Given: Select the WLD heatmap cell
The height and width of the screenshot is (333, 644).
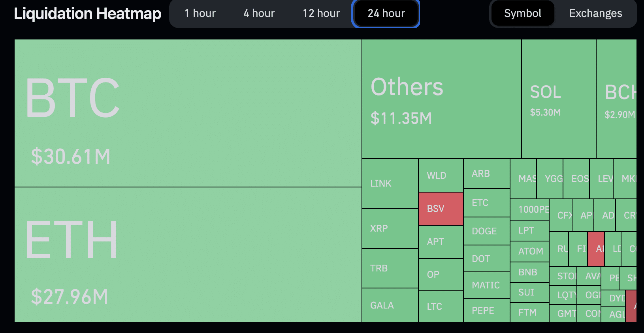Looking at the screenshot, I should [x=441, y=176].
